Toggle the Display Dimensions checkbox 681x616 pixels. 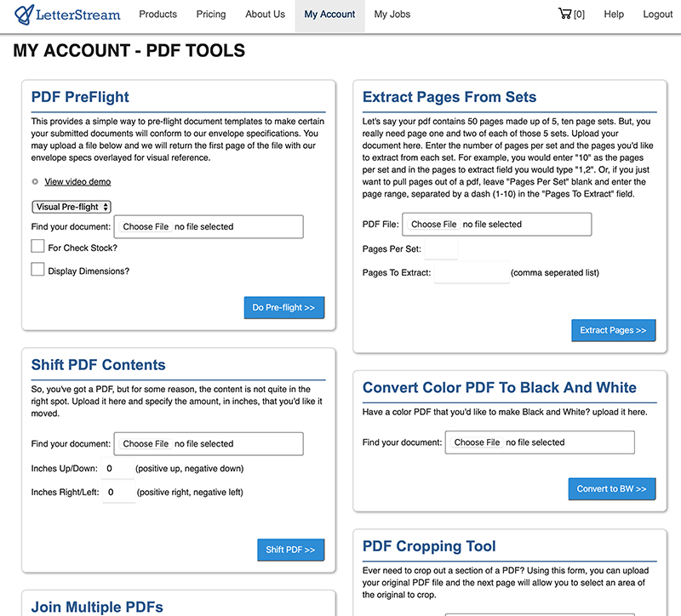(37, 270)
